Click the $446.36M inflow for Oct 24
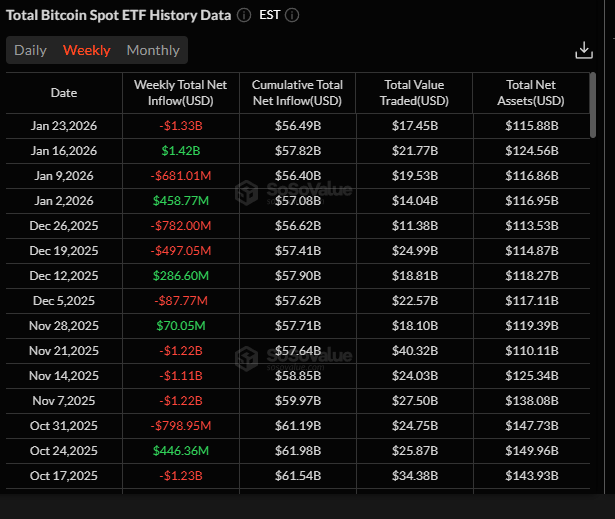The image size is (615, 519). tap(181, 450)
